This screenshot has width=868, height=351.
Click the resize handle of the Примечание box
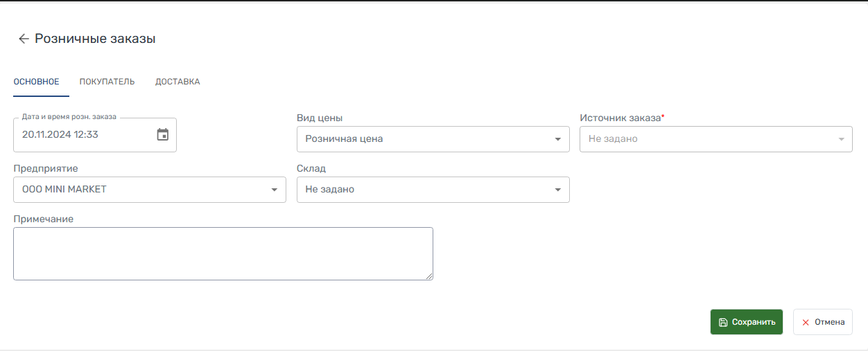429,276
